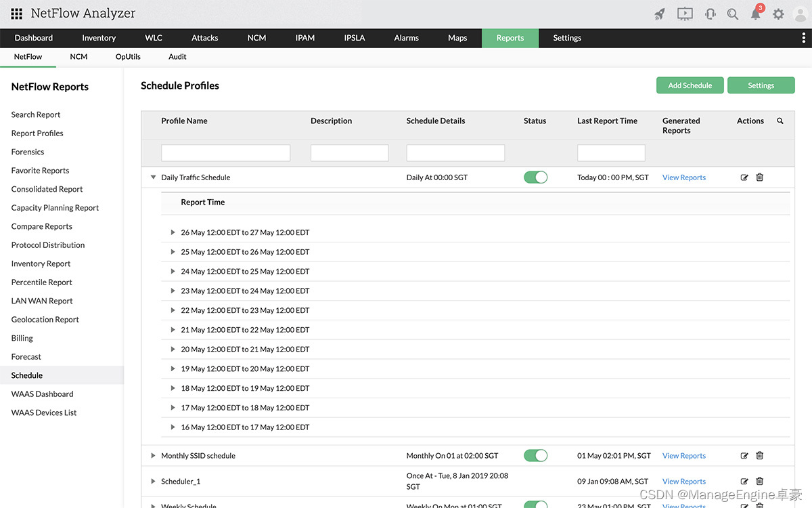
Task: Open Capacity Planning Report in sidebar
Action: (55, 208)
